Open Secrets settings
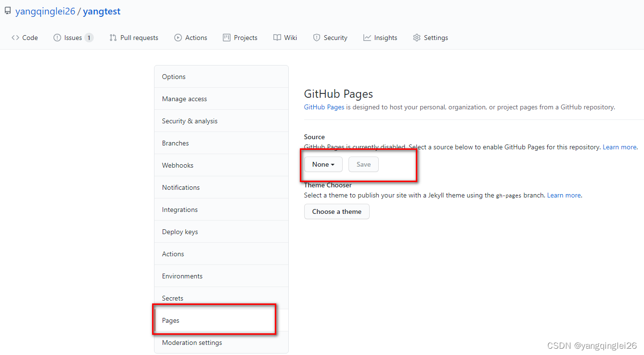The height and width of the screenshot is (355, 644). point(221,298)
